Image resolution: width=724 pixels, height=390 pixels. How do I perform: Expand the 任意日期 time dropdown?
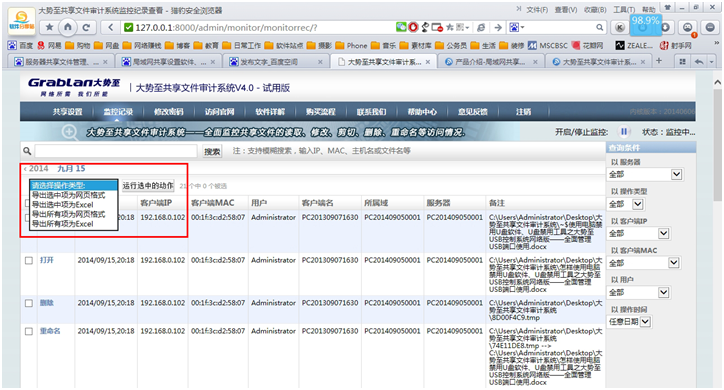(629, 322)
